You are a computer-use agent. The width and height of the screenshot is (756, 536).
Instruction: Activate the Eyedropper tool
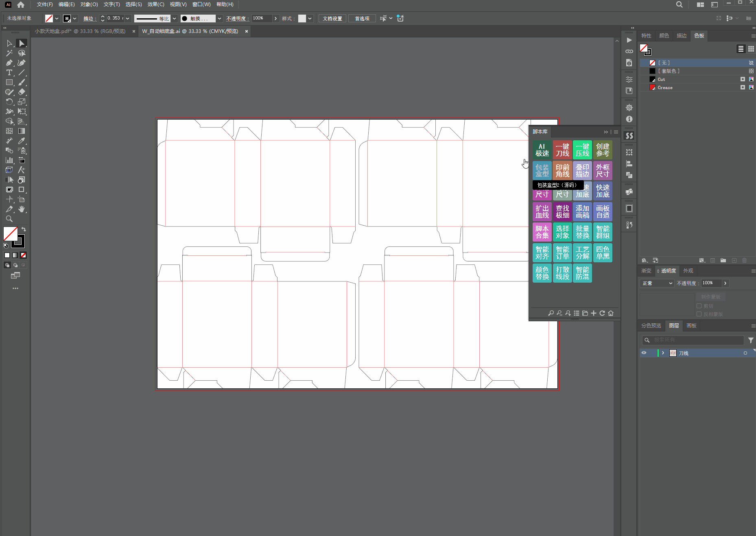pyautogui.click(x=22, y=141)
